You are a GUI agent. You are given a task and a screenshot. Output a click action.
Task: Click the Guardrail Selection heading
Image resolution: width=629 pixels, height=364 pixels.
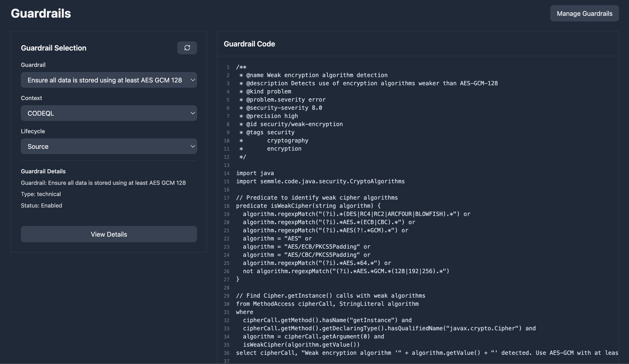click(x=54, y=48)
